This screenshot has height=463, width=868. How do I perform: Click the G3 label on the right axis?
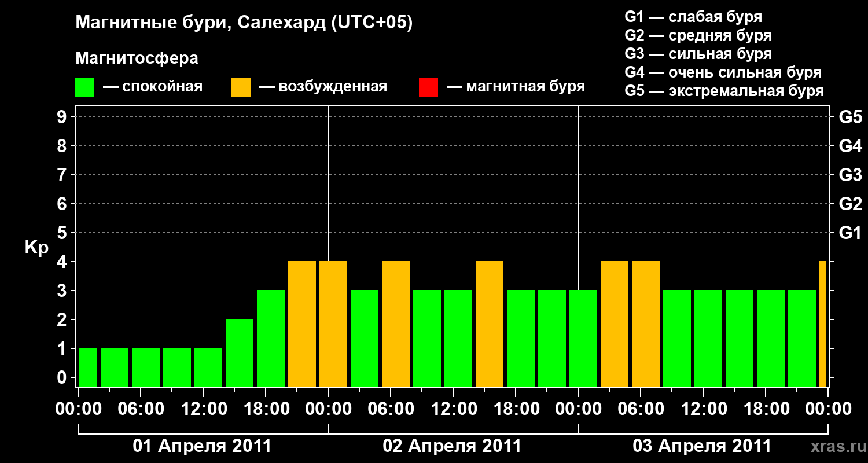click(850, 175)
